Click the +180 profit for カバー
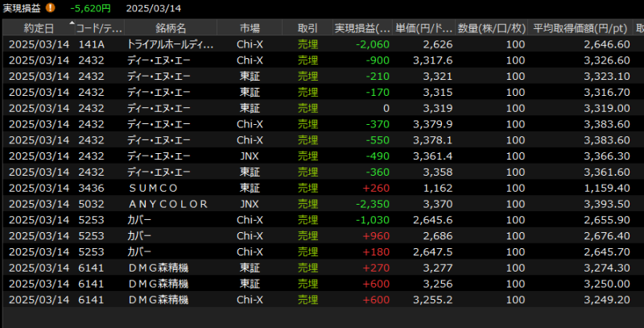The image size is (644, 328). [376, 252]
